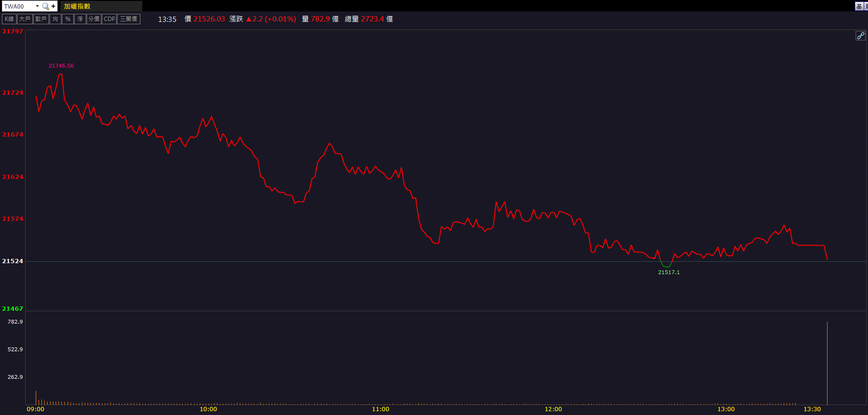Click the change value ▲2.2 (+0.01%)
868x415 pixels.
(271, 19)
